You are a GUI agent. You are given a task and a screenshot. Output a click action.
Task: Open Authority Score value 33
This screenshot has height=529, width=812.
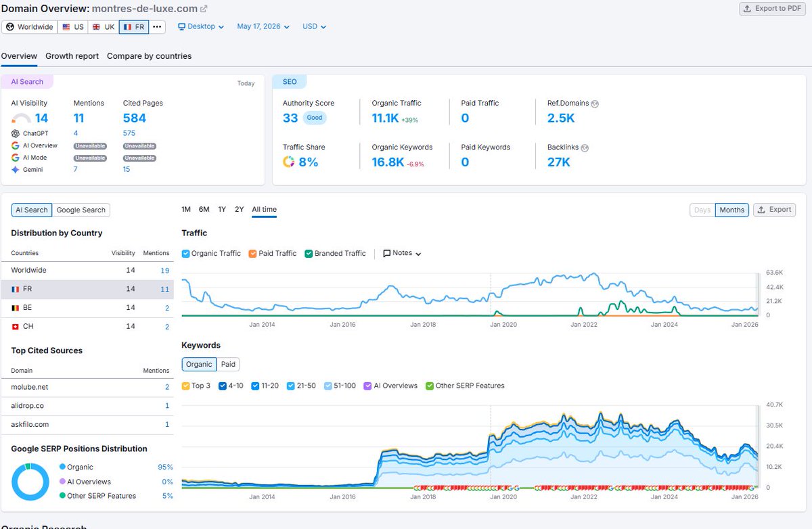pyautogui.click(x=290, y=118)
